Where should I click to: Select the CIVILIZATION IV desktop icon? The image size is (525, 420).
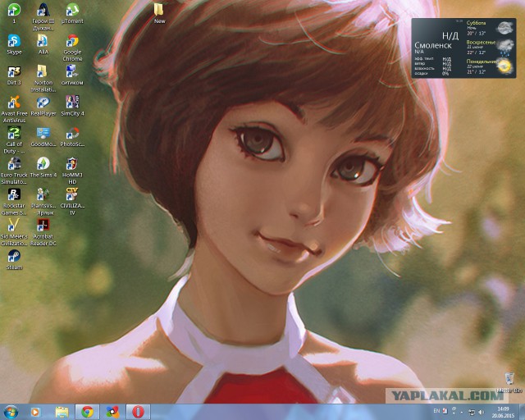tap(72, 202)
